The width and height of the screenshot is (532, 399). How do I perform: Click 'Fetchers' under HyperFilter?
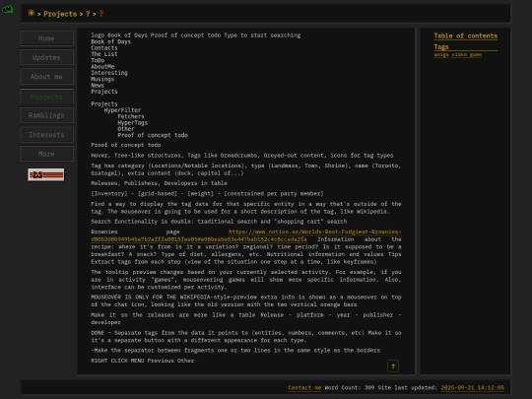pyautogui.click(x=131, y=116)
